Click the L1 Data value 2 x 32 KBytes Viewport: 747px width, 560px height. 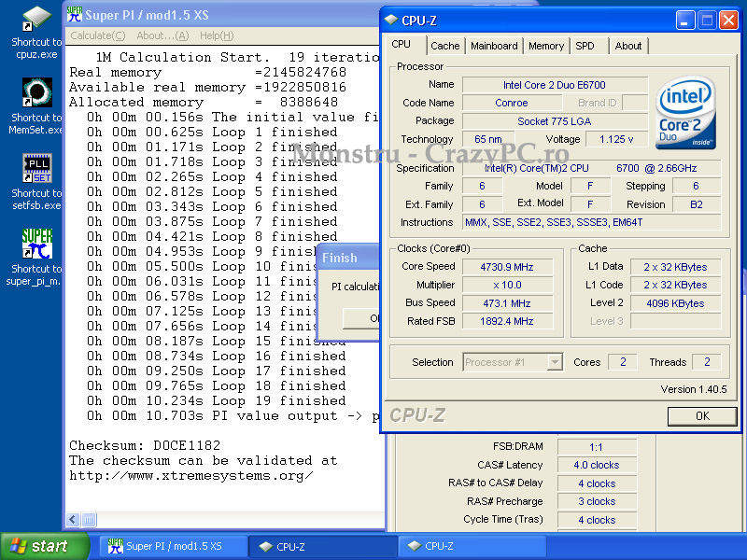[x=675, y=267]
